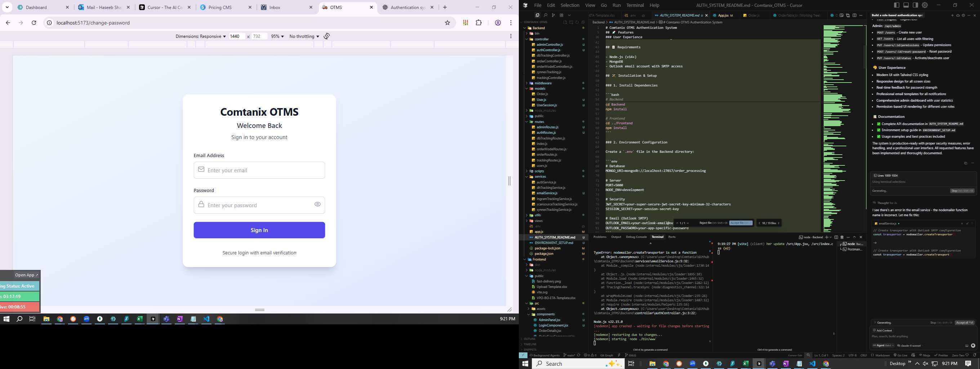
Task: Switch to the Mail - Haseeb browser tab
Action: [x=103, y=7]
